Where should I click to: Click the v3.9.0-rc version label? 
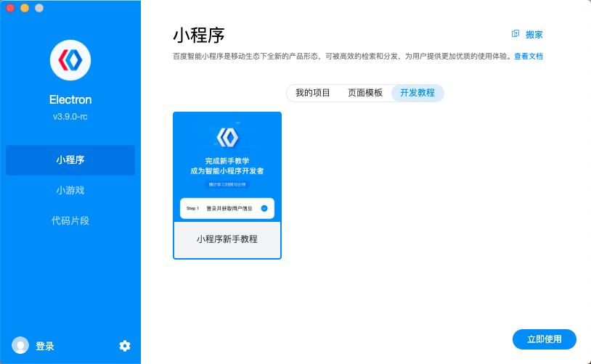70,117
